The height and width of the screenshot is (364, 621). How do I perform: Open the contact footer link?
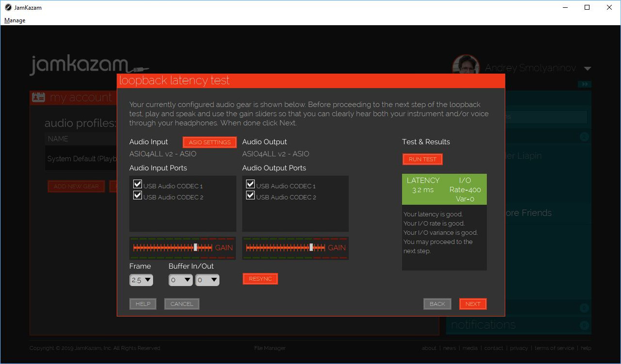point(494,348)
